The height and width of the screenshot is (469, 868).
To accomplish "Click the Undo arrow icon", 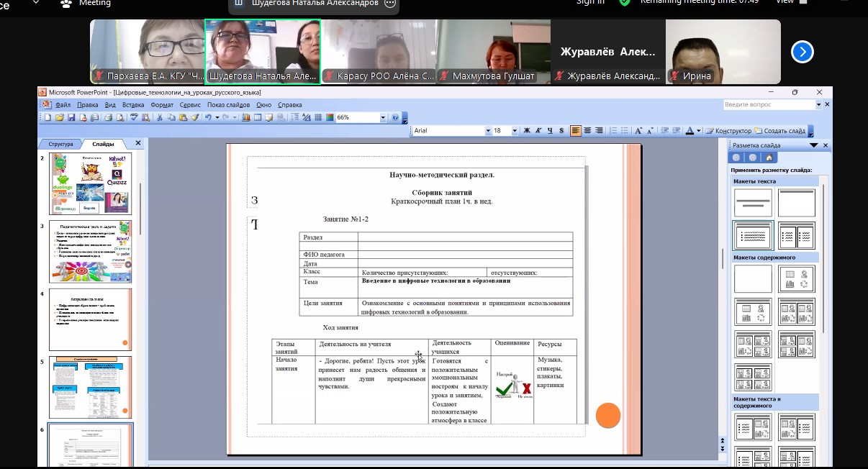I will (x=207, y=117).
